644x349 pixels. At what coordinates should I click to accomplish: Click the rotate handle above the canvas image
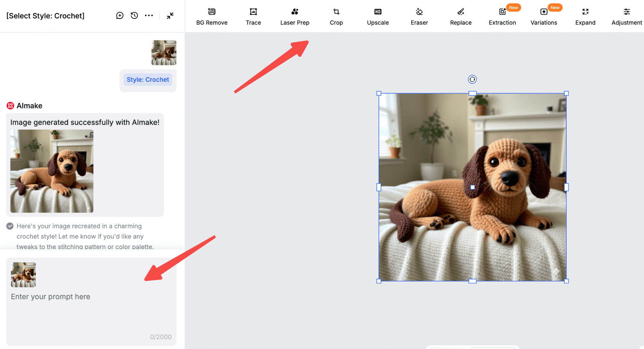[472, 79]
